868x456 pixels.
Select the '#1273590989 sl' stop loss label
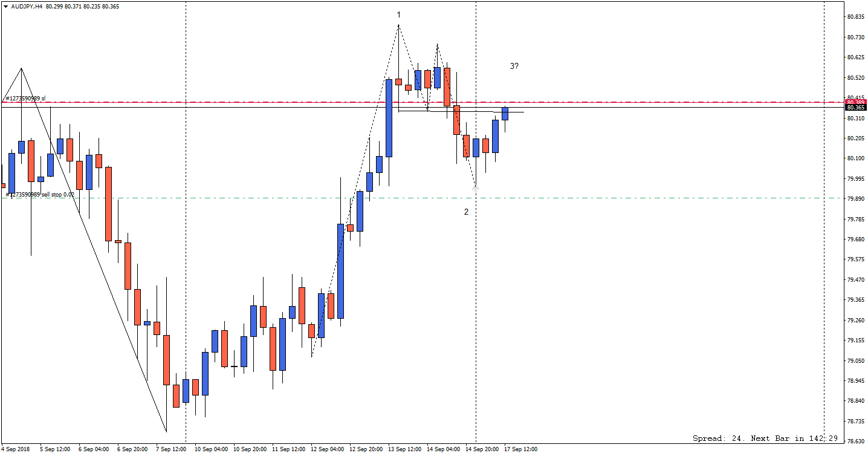pos(25,98)
